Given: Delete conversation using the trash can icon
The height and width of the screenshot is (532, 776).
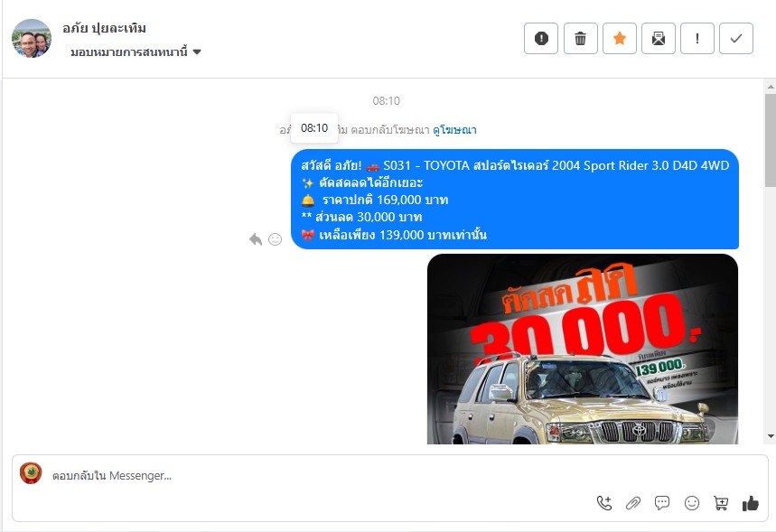Looking at the screenshot, I should [x=581, y=38].
